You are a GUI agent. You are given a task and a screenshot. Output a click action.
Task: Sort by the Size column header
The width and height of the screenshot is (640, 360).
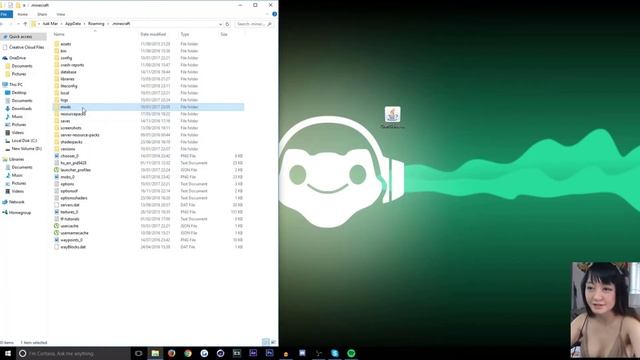(x=224, y=34)
